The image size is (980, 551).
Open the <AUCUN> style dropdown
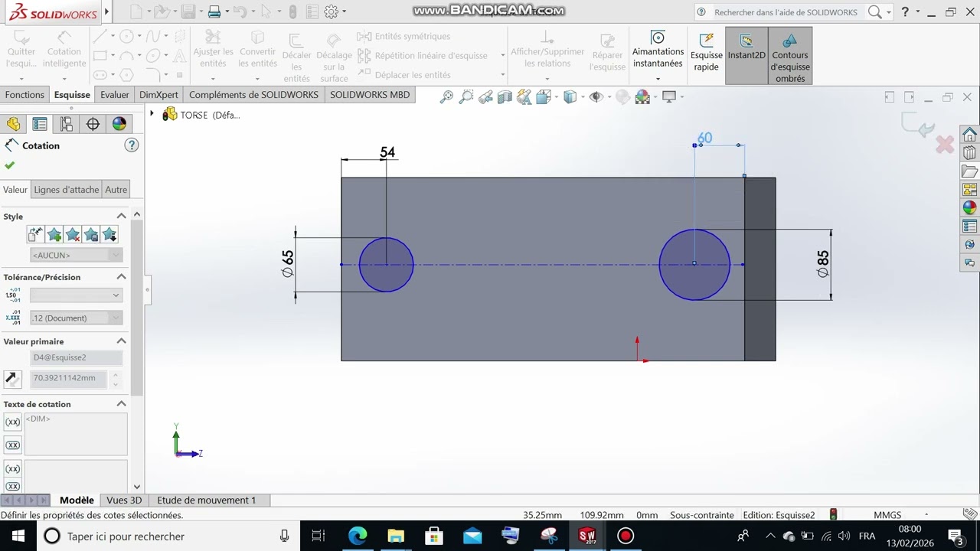[76, 255]
